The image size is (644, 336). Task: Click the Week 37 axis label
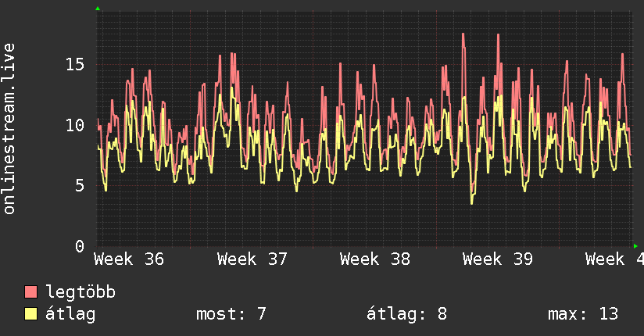(252, 259)
